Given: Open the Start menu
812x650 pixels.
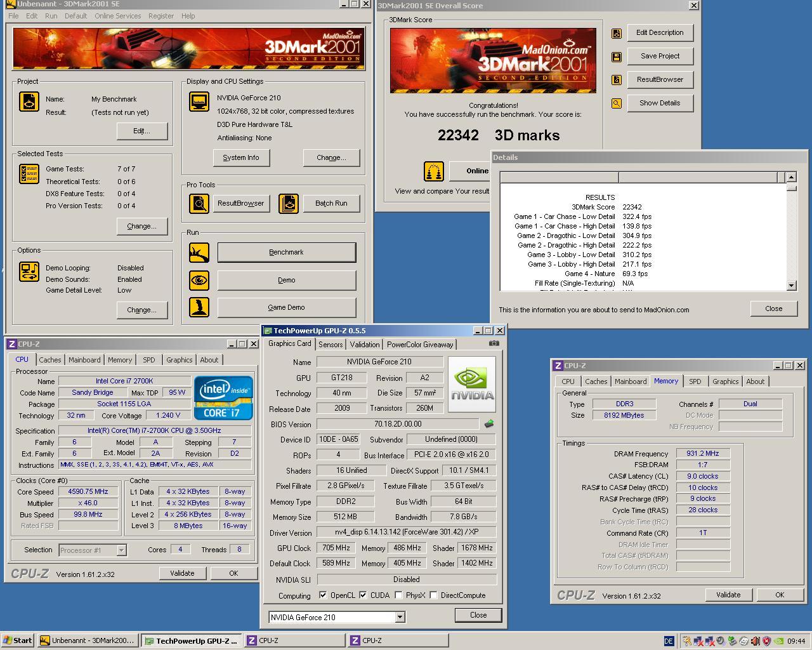Looking at the screenshot, I should (x=18, y=640).
